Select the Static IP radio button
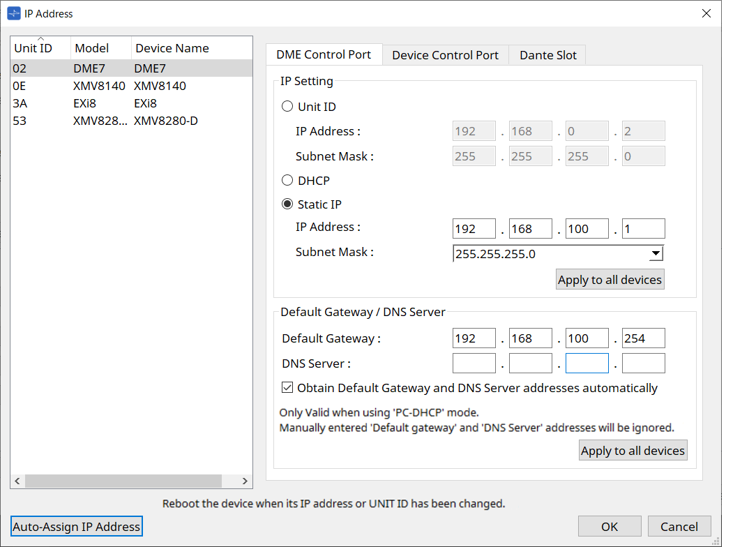Image resolution: width=756 pixels, height=547 pixels. click(x=287, y=204)
